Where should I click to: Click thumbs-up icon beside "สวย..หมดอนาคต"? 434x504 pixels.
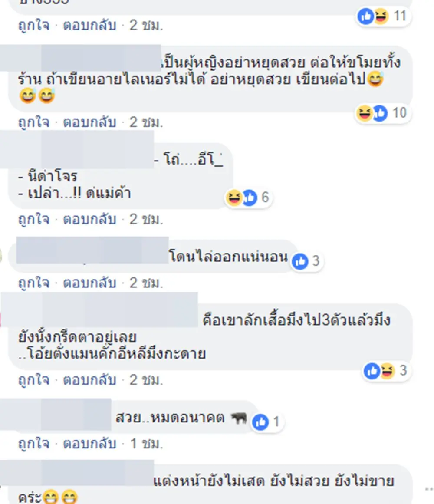[260, 422]
